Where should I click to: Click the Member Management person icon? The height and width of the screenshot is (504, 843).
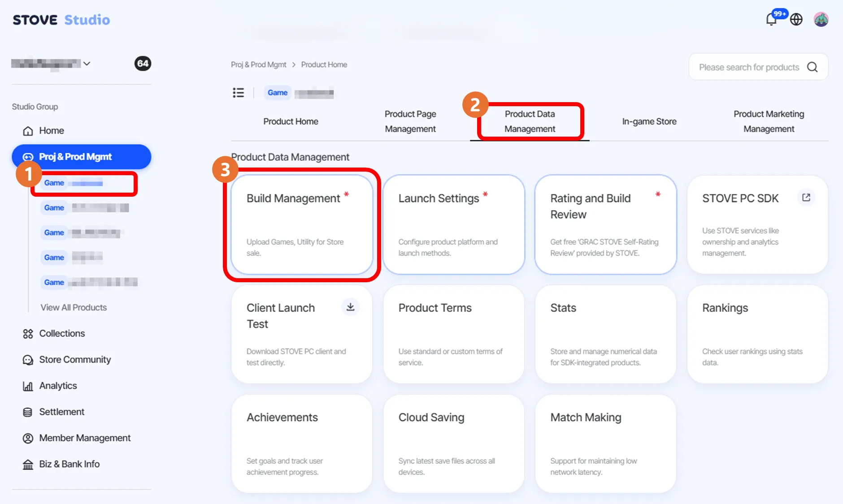click(x=28, y=438)
